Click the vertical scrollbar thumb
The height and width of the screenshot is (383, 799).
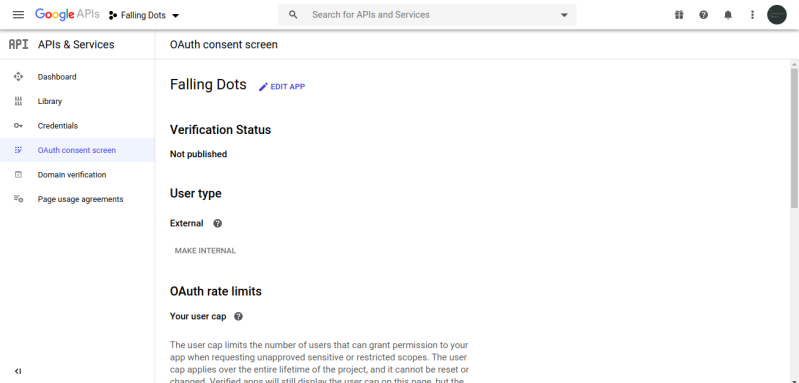point(794,138)
